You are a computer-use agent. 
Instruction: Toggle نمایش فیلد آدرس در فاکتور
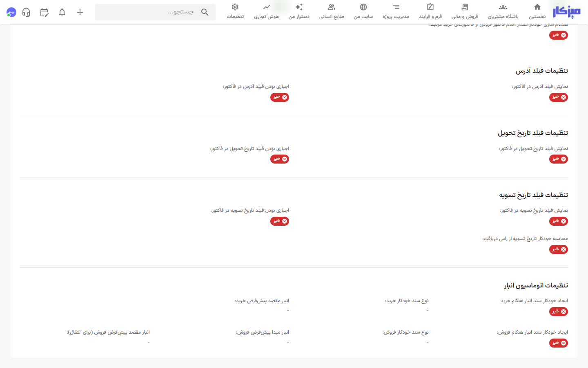coord(559,97)
